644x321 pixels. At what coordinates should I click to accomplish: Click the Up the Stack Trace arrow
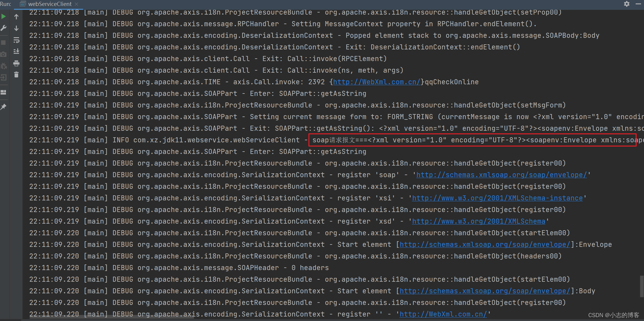coord(16,17)
